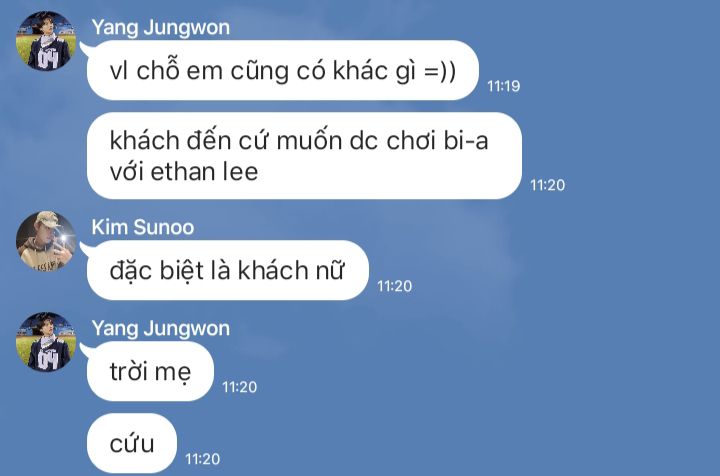Image resolution: width=720 pixels, height=476 pixels.
Task: Select the 'khách đến cứ muốn dc chơi bi-a' bubble
Action: click(304, 155)
